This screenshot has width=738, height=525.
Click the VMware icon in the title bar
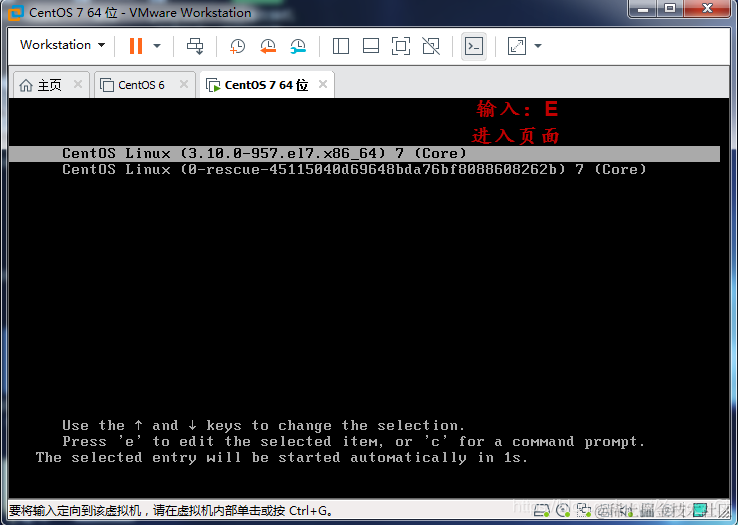[16, 13]
